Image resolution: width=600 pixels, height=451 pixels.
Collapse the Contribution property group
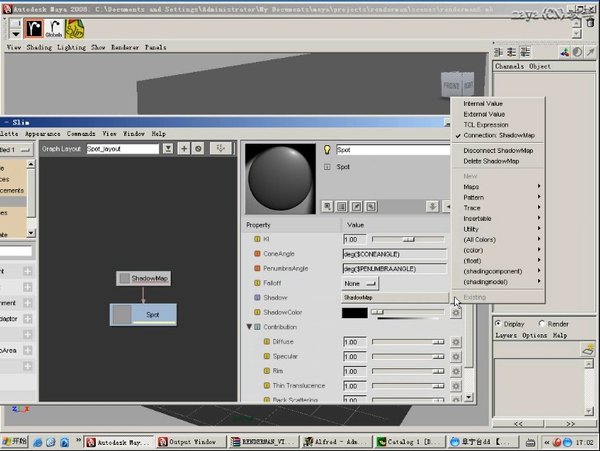click(249, 327)
